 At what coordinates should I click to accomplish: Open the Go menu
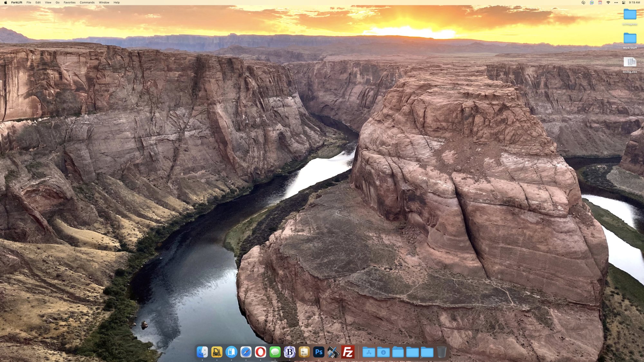(58, 3)
